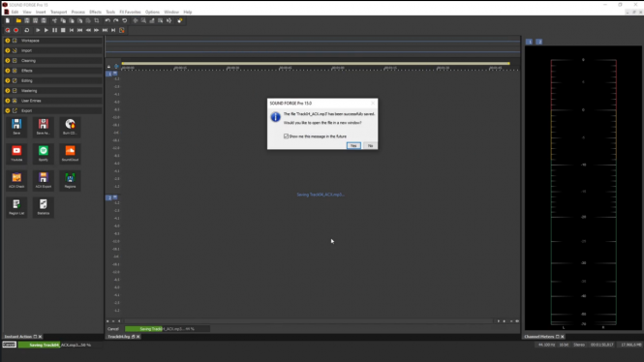Click Go to End transport button

[113, 30]
